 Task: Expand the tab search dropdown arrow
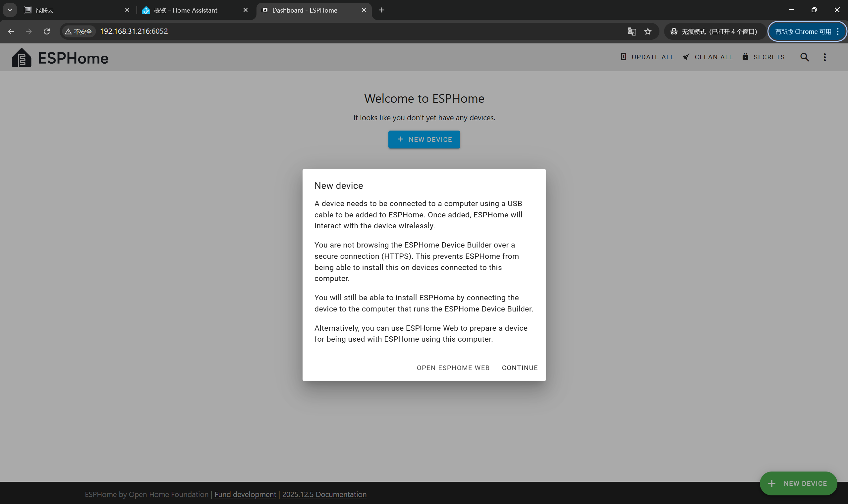click(10, 10)
